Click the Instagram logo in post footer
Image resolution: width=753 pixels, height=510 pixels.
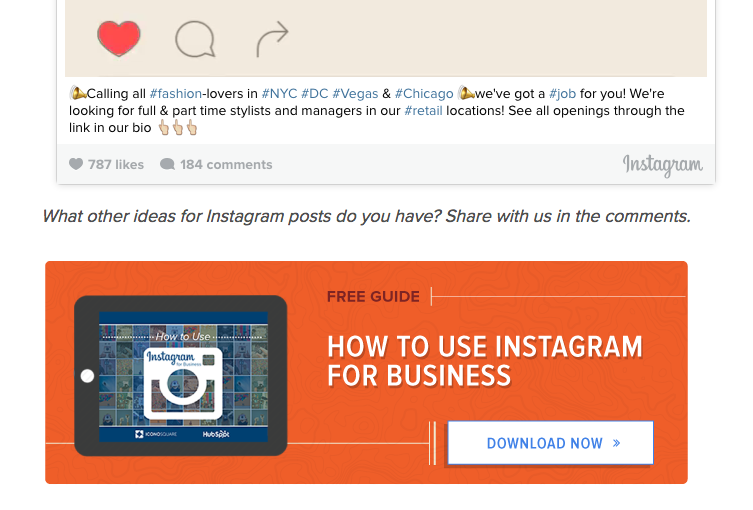[x=662, y=165]
